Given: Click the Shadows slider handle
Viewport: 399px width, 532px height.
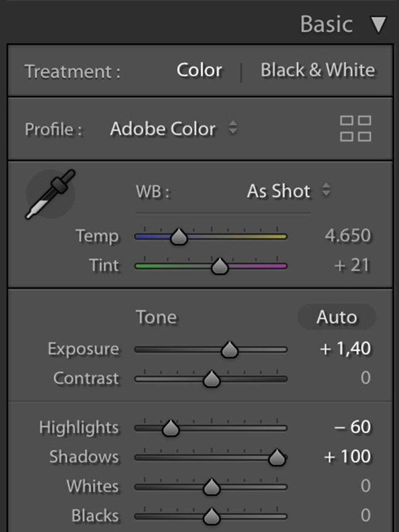Looking at the screenshot, I should (277, 458).
